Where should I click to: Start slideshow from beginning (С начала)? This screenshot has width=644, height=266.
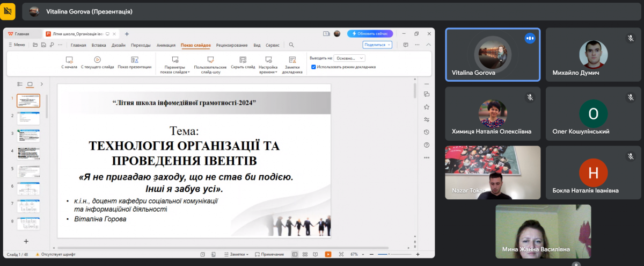pos(69,63)
